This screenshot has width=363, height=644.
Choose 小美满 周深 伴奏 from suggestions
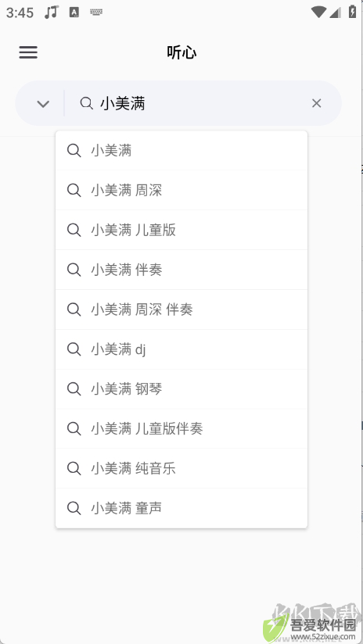(x=181, y=309)
